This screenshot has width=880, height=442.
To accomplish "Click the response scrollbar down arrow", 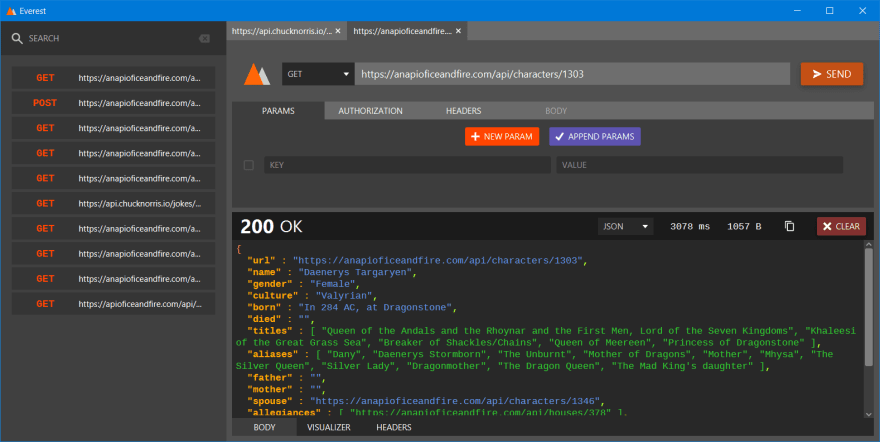I will click(x=869, y=415).
